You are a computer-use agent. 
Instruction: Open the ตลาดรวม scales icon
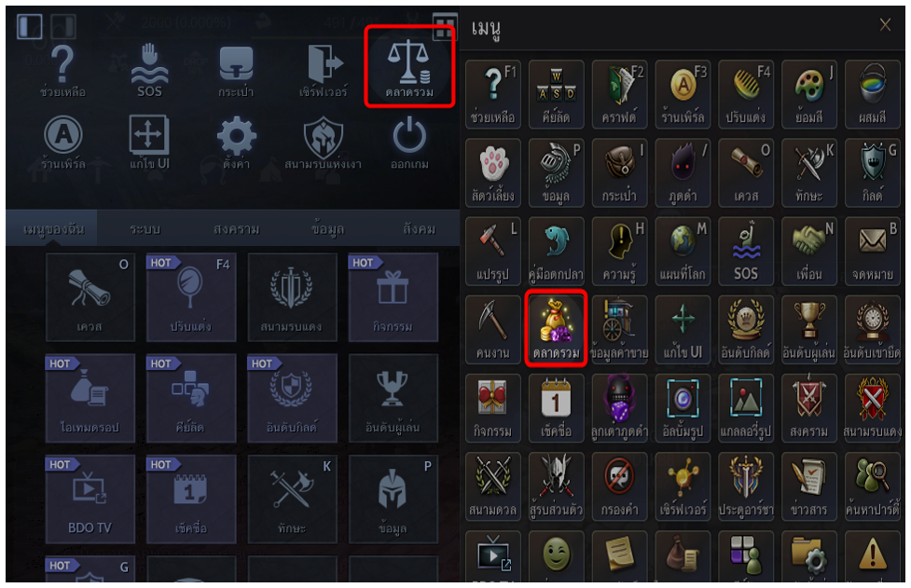tap(409, 67)
